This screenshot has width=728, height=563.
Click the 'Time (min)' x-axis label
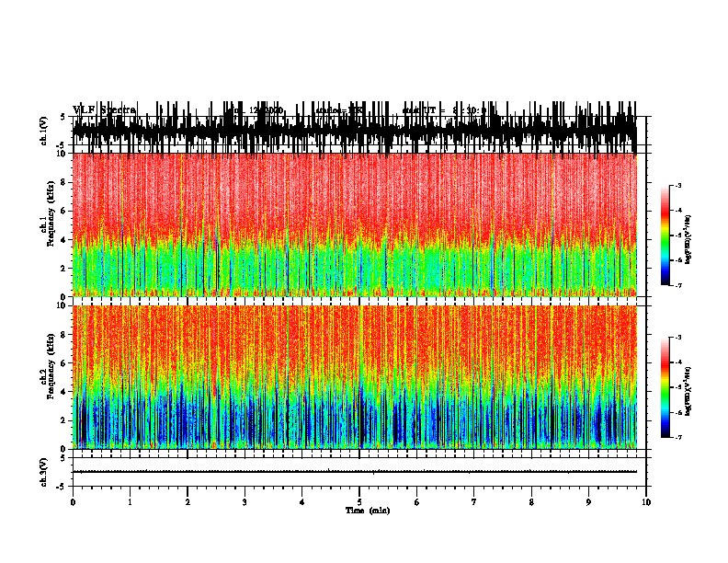368,511
